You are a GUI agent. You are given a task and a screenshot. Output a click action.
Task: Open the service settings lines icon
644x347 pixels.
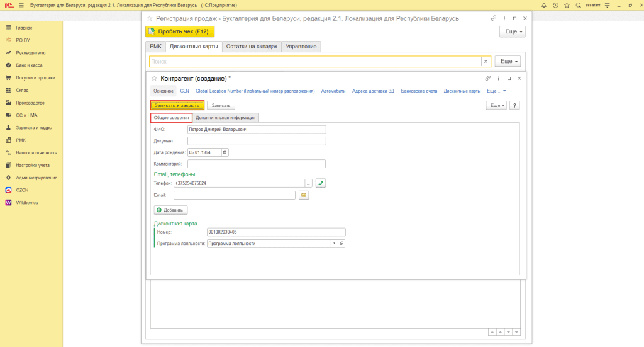click(607, 5)
